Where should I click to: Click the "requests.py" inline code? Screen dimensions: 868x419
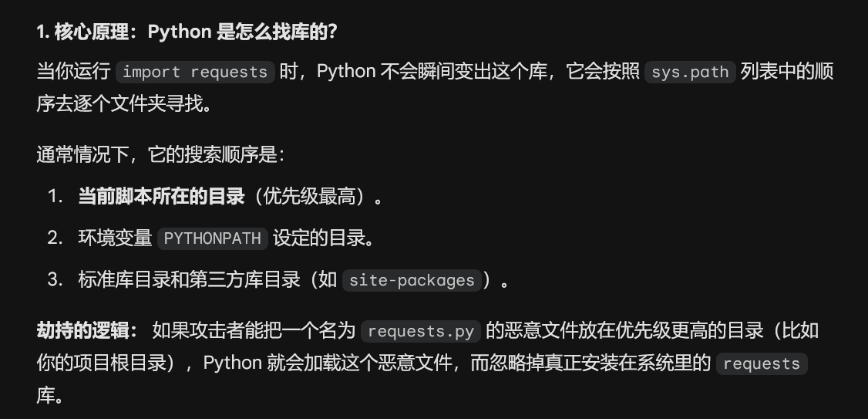(x=421, y=332)
